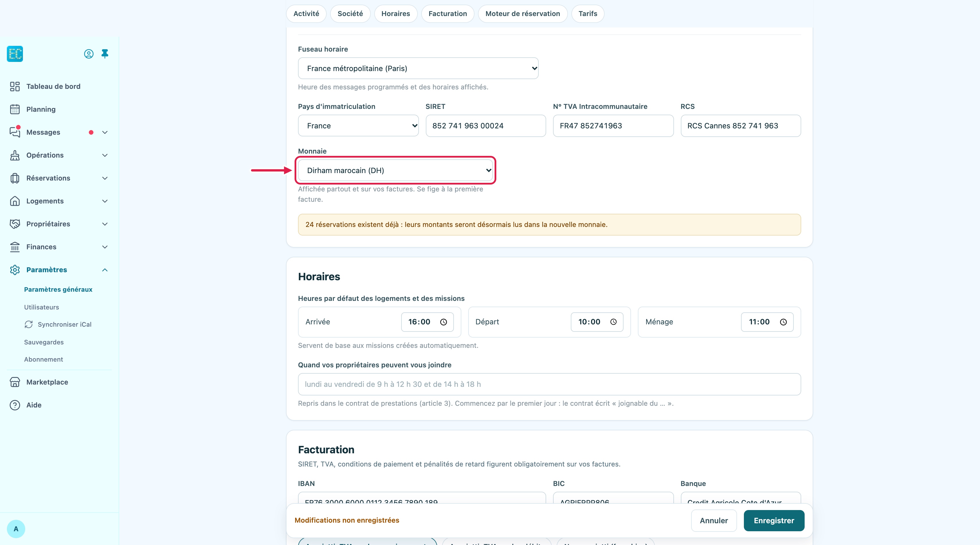
Task: Click the EC app logo
Action: (x=15, y=54)
